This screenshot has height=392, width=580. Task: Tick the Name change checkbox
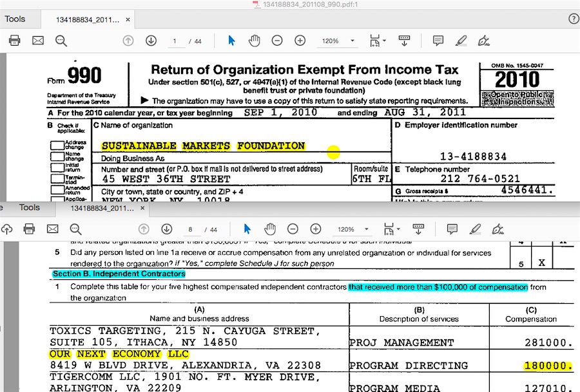(x=57, y=157)
